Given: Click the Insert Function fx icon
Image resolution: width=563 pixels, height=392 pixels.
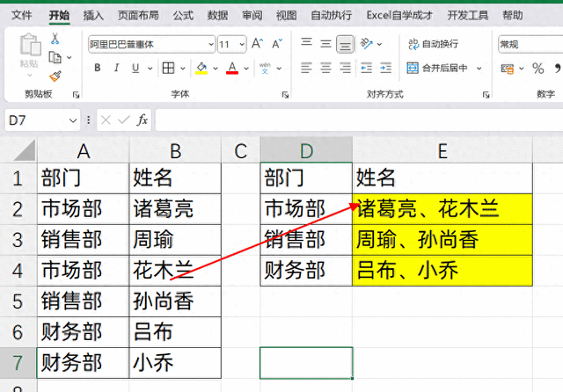Looking at the screenshot, I should coord(143,120).
